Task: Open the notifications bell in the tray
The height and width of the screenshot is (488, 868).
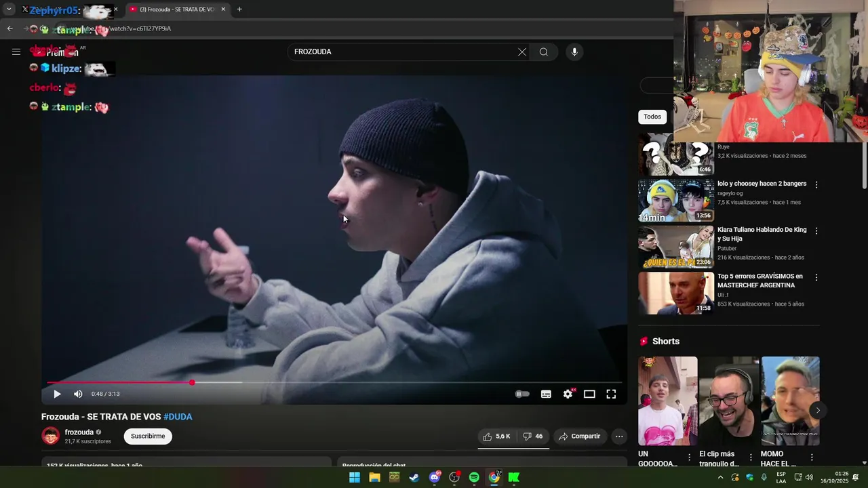Action: (856, 477)
